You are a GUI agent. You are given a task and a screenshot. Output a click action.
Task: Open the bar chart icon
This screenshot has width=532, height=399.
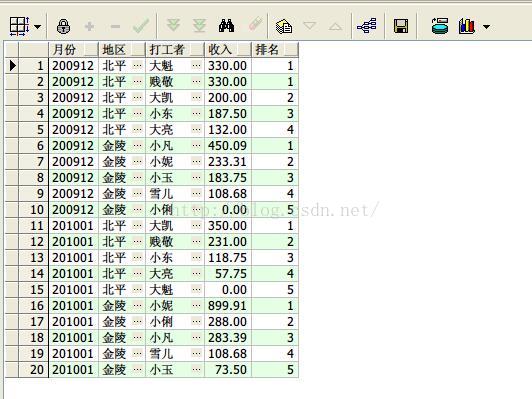point(467,26)
